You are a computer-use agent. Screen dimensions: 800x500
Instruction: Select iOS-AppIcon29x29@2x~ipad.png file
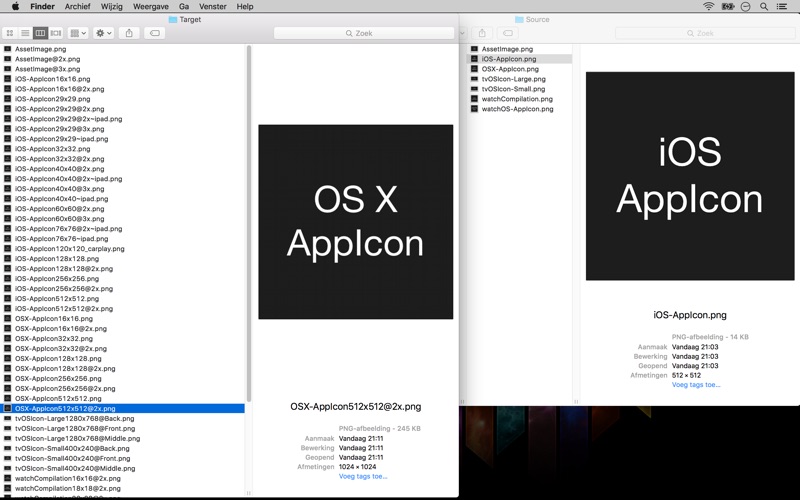(x=123, y=119)
